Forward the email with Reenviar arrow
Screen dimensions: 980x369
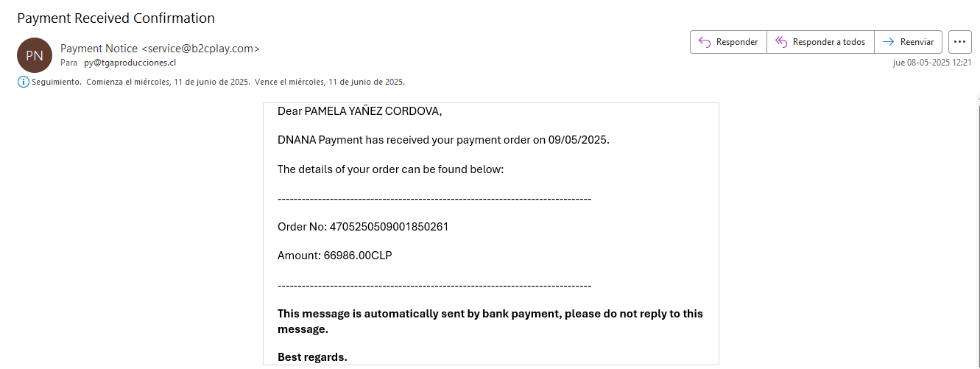pos(908,42)
